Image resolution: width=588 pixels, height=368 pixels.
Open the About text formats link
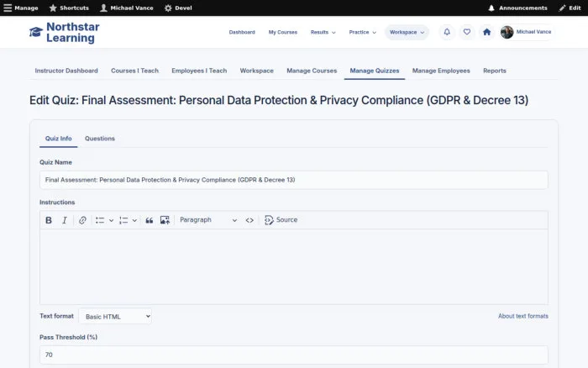click(522, 316)
